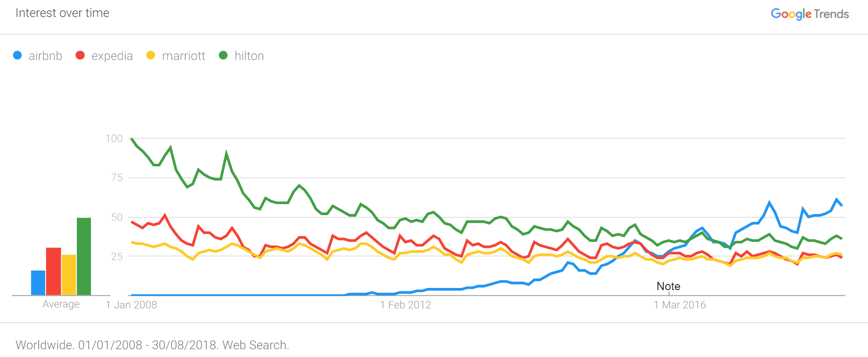This screenshot has width=868, height=357.
Task: Select the airbnb legend label
Action: [45, 56]
